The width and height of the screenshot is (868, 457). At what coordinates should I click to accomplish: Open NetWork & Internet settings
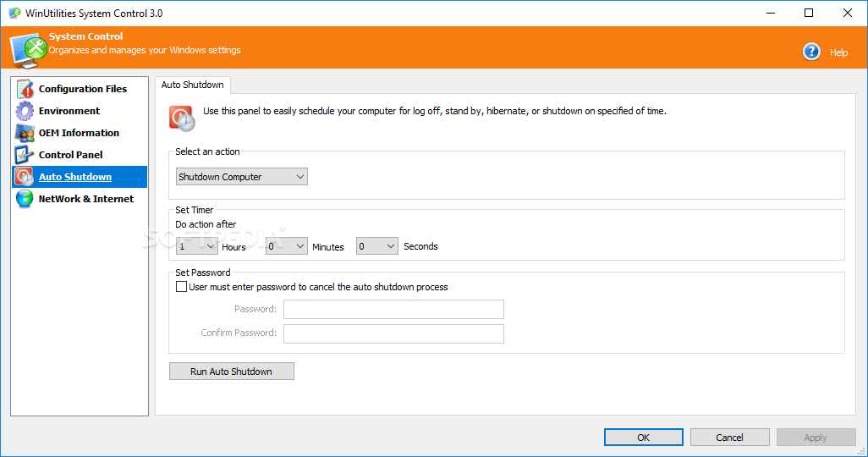pos(80,199)
